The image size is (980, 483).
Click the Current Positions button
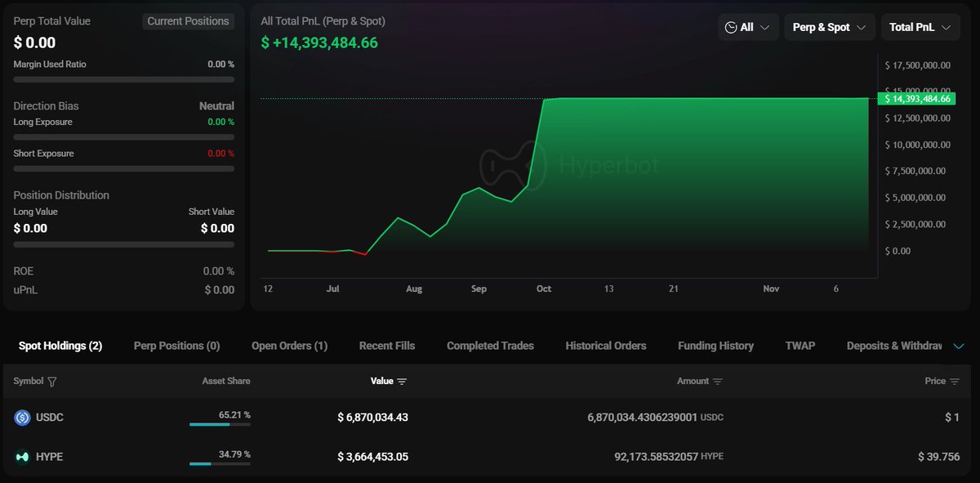188,21
